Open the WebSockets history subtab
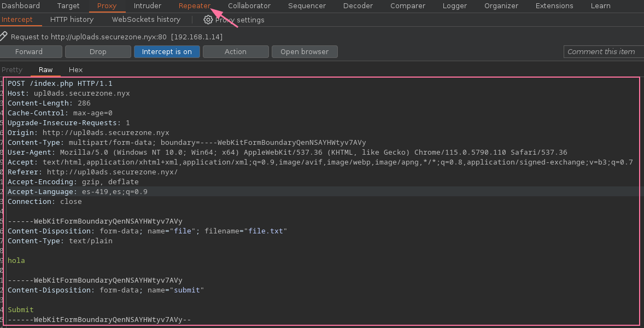The width and height of the screenshot is (644, 328). [x=146, y=20]
